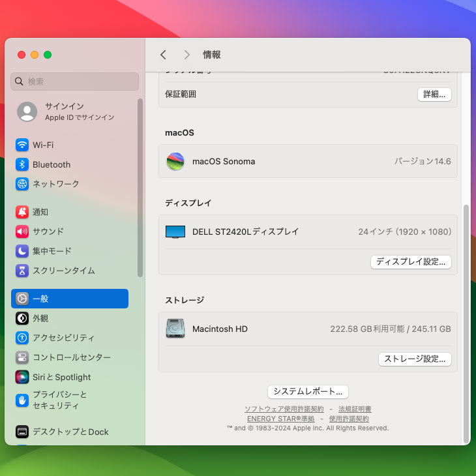Image resolution: width=476 pixels, height=476 pixels.
Task: Click the user avatar for サインイン
Action: point(27,112)
